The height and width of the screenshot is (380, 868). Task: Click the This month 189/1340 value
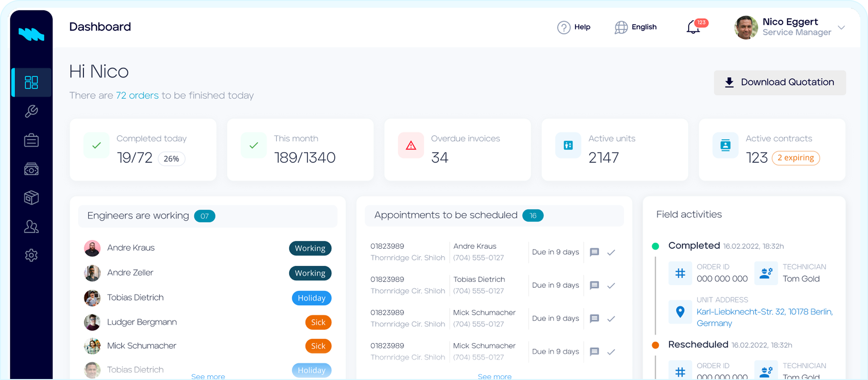(305, 158)
